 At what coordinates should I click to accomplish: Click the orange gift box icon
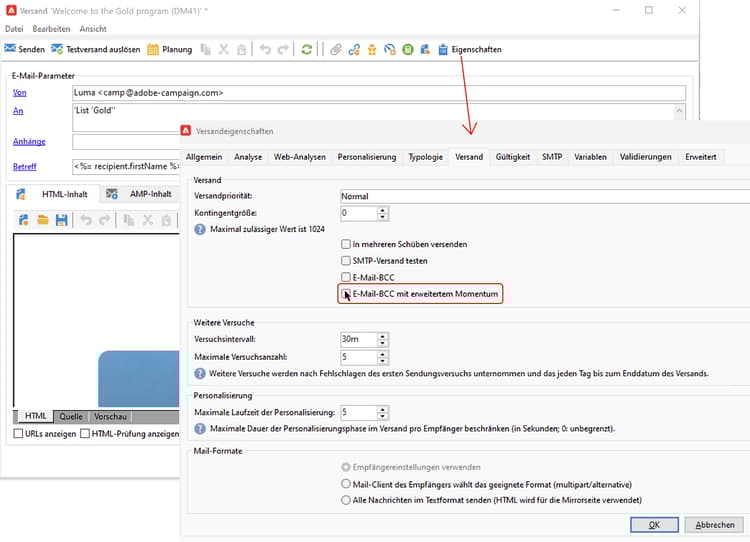372,49
